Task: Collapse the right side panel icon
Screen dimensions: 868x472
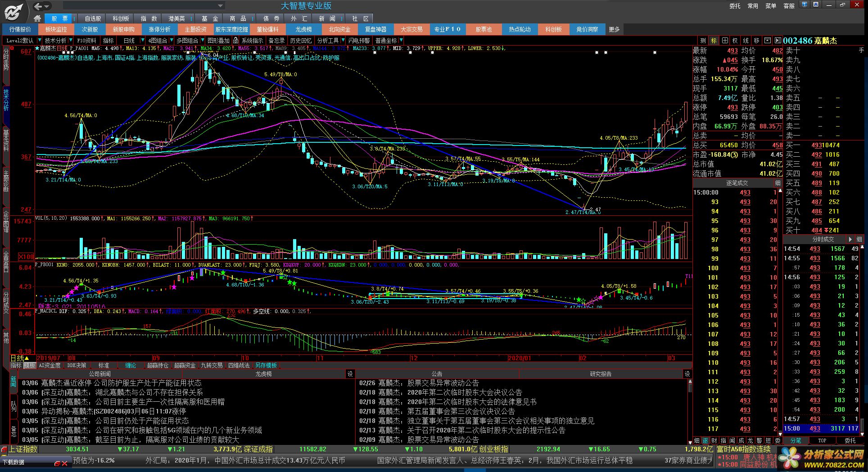Action: tap(778, 41)
